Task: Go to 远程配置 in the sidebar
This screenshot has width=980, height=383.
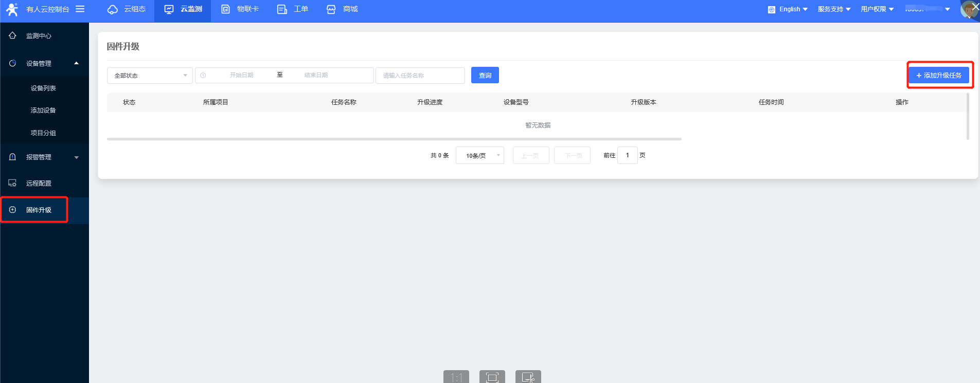Action: click(x=39, y=184)
